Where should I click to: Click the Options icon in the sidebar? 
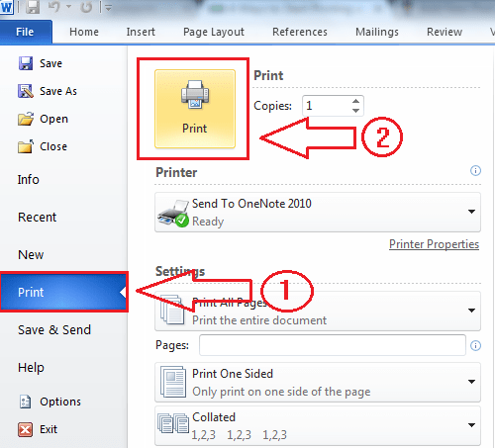click(x=26, y=402)
